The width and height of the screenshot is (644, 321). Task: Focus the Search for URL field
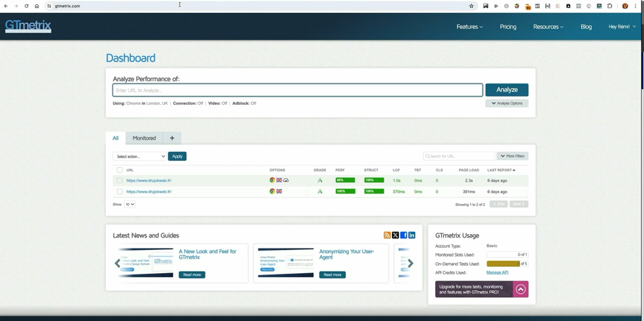point(459,156)
